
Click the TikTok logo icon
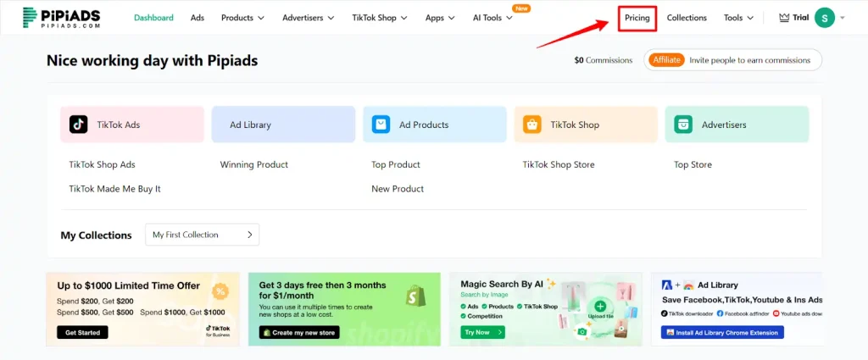pos(79,125)
